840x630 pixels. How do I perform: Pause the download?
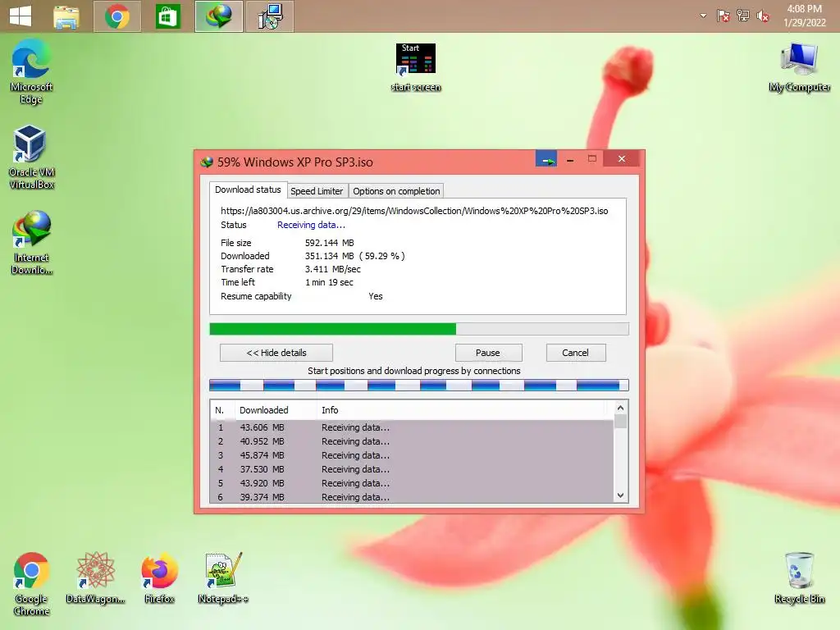[488, 353]
